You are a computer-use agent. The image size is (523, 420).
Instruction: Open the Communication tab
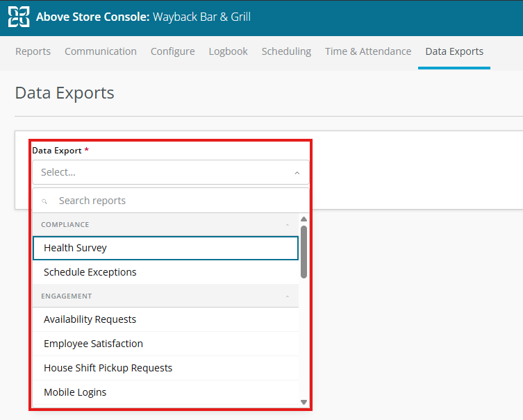click(x=101, y=51)
